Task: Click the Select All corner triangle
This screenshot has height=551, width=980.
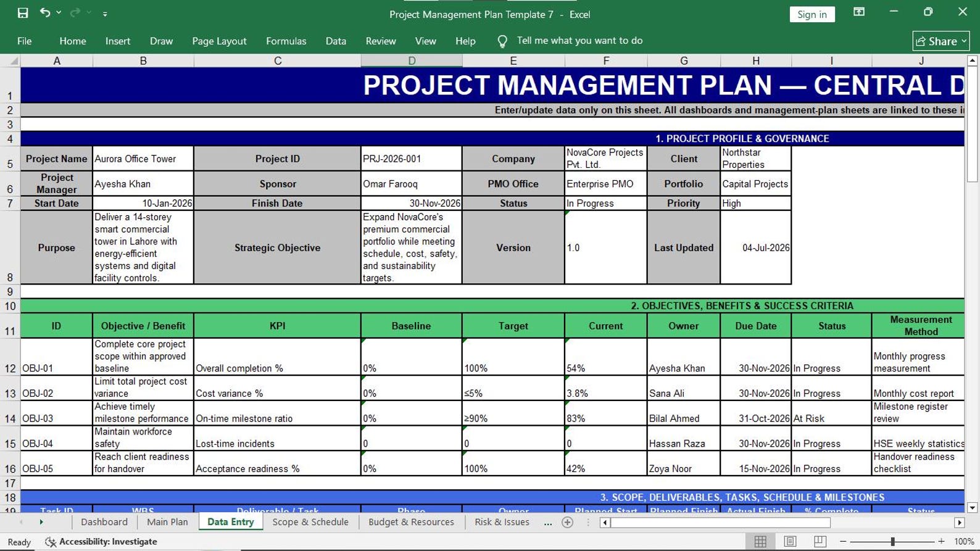Action: point(10,60)
